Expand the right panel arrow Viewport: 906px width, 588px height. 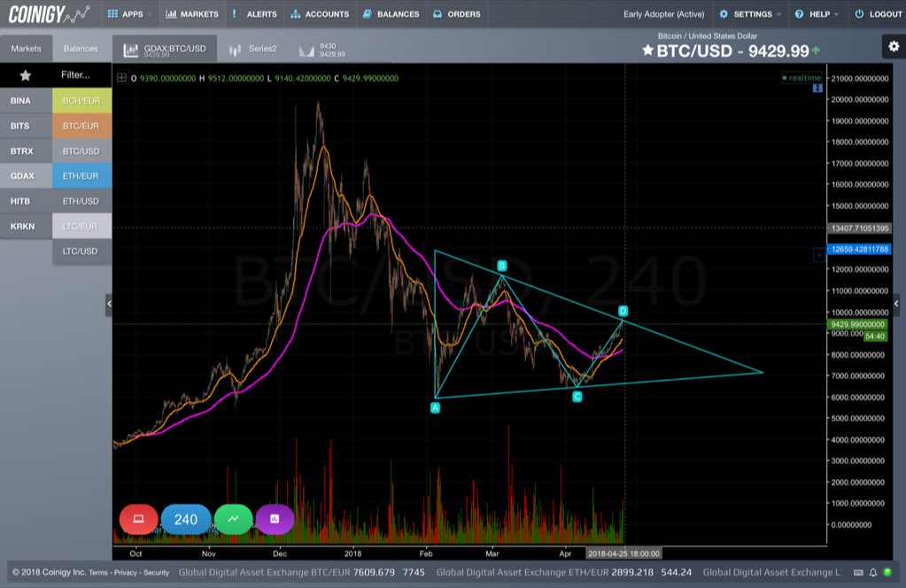pyautogui.click(x=896, y=304)
